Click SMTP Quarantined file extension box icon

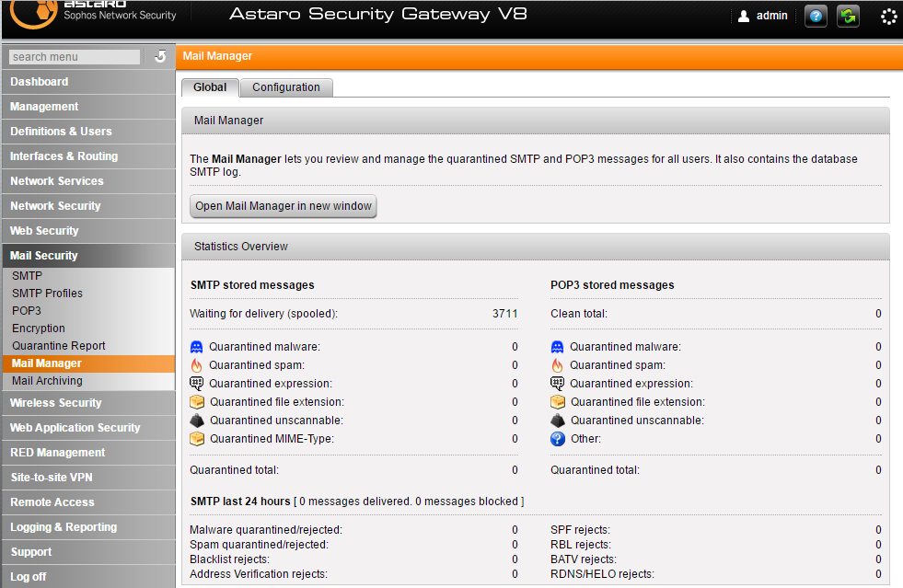pyautogui.click(x=197, y=402)
